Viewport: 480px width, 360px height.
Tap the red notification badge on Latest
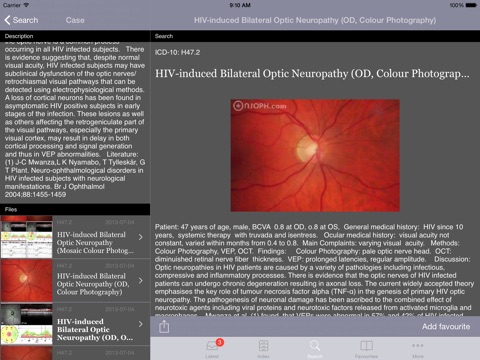coord(220,342)
